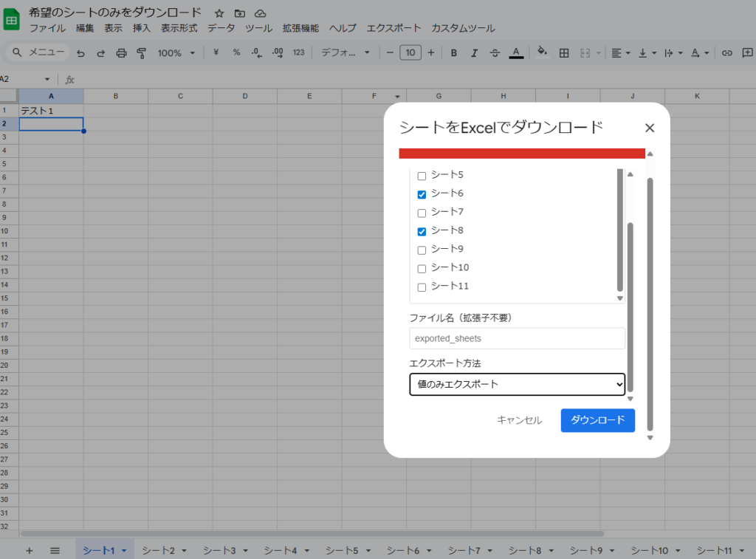Apply percent format
756x559 pixels.
click(236, 52)
